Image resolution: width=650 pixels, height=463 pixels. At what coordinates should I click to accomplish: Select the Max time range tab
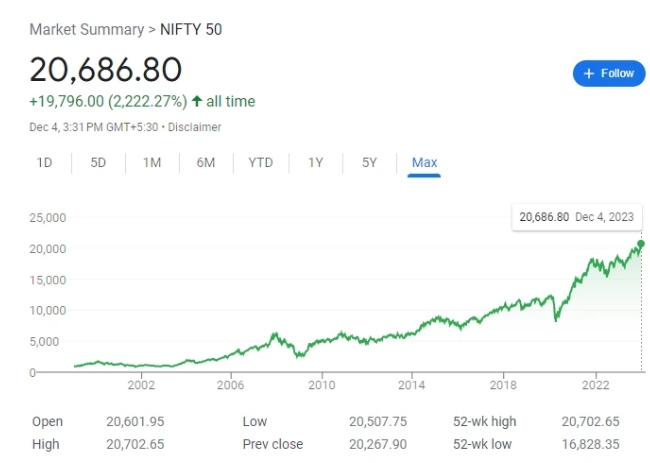(424, 163)
